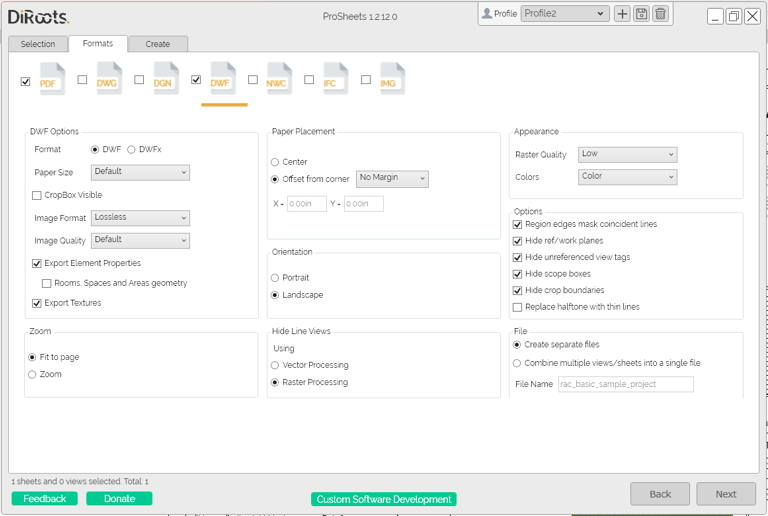Screen dimensions: 768x516
Task: Choose Portrait orientation
Action: point(275,278)
